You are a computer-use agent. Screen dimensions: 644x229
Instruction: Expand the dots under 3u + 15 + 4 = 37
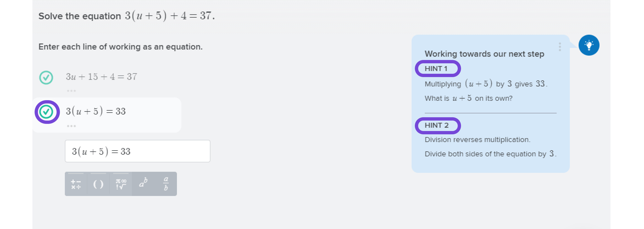(x=71, y=91)
